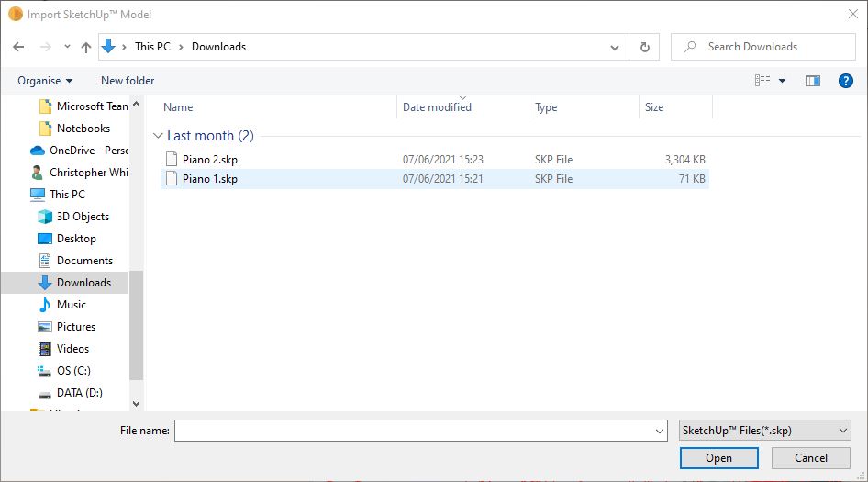Open help via the question mark icon
Screen dimensions: 868x482
click(x=845, y=81)
